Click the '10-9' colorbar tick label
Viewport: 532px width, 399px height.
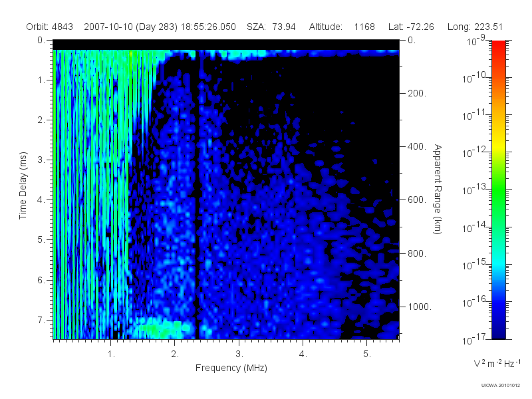click(x=476, y=41)
